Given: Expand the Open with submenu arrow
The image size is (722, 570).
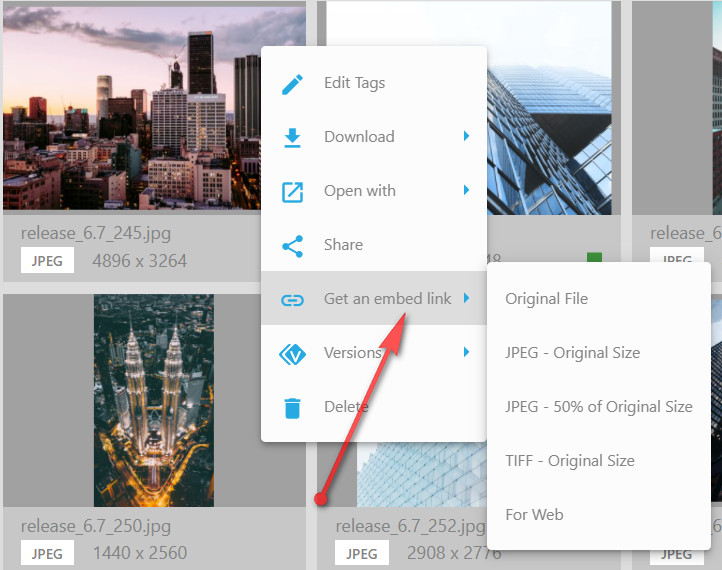Looking at the screenshot, I should [x=466, y=191].
